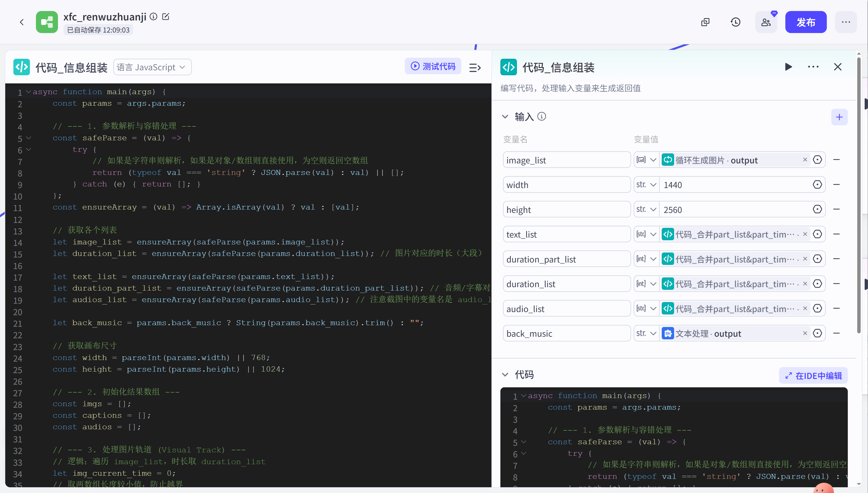The height and width of the screenshot is (493, 868).
Task: Open node more options ellipsis menu
Action: 813,67
